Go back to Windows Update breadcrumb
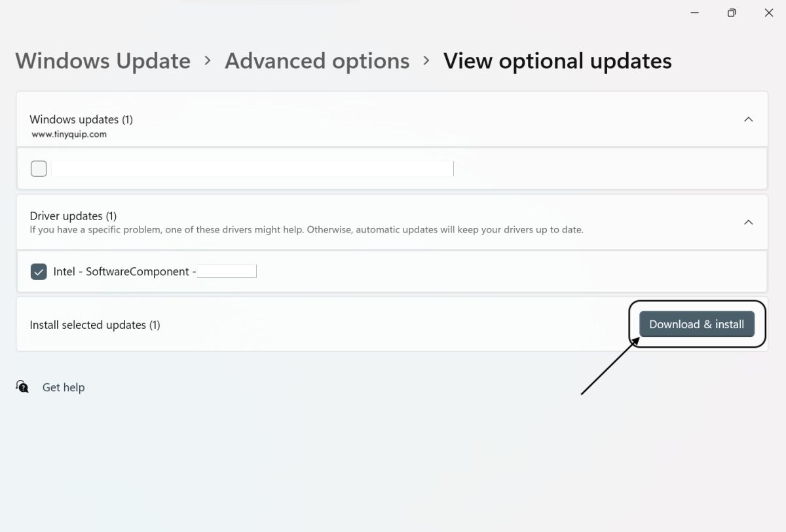The image size is (786, 532). coord(103,61)
